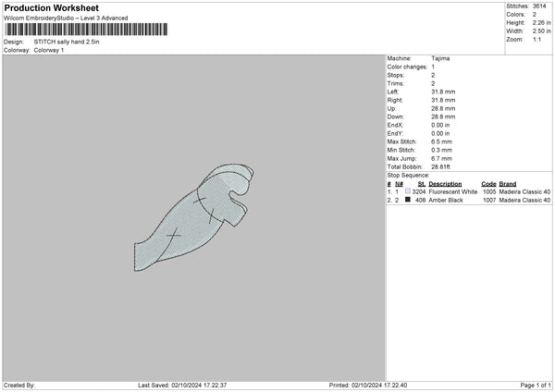Click the 'Fluorescent White' description
Screen dimensions: 555x392
coord(452,191)
